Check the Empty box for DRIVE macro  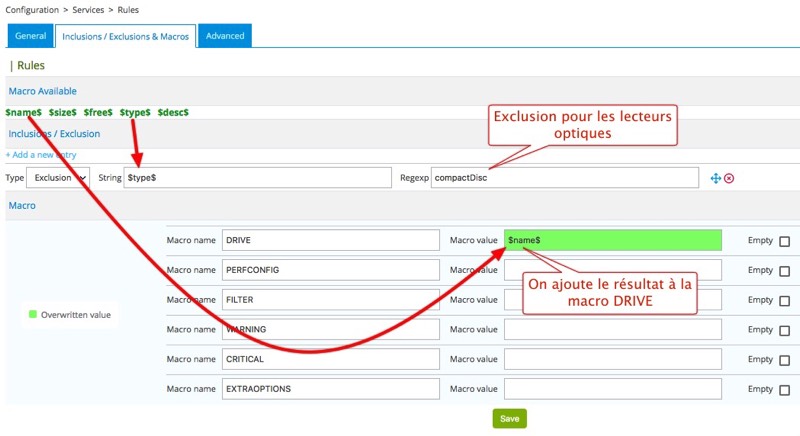[x=784, y=241]
